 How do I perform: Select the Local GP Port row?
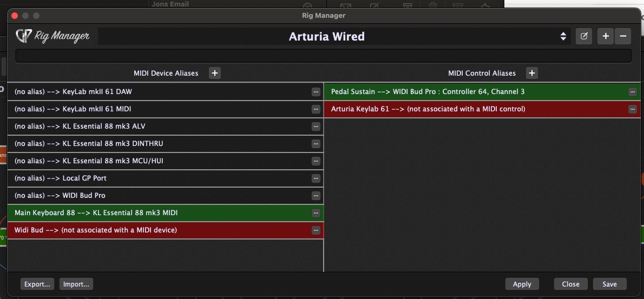(x=165, y=178)
